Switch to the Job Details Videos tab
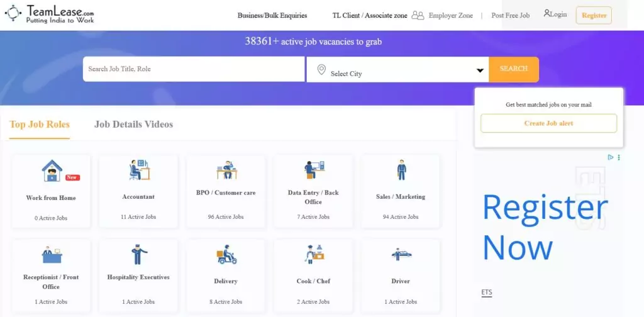644x317 pixels. (133, 125)
